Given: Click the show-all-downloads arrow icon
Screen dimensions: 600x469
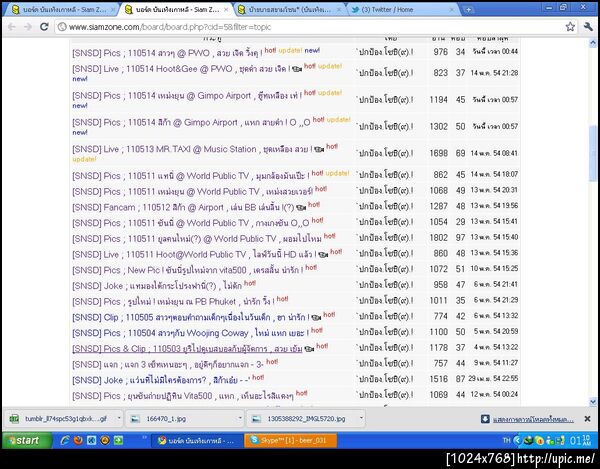Looking at the screenshot, I should point(485,419).
